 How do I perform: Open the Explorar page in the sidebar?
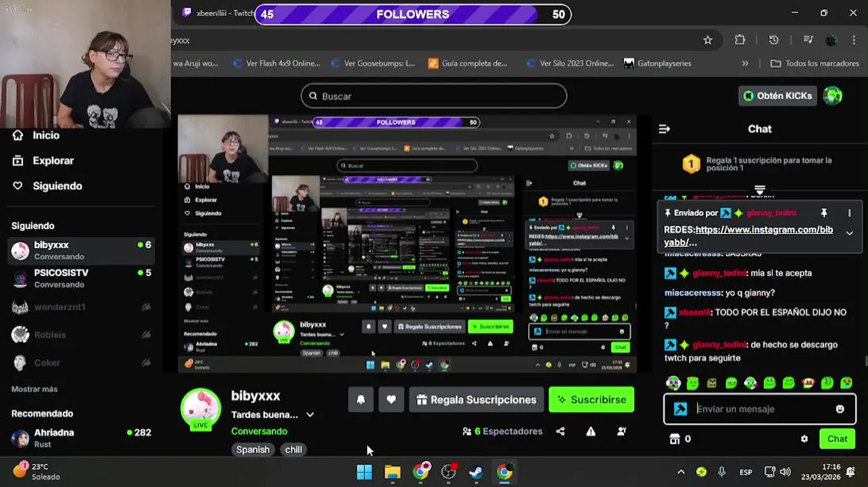click(44, 160)
